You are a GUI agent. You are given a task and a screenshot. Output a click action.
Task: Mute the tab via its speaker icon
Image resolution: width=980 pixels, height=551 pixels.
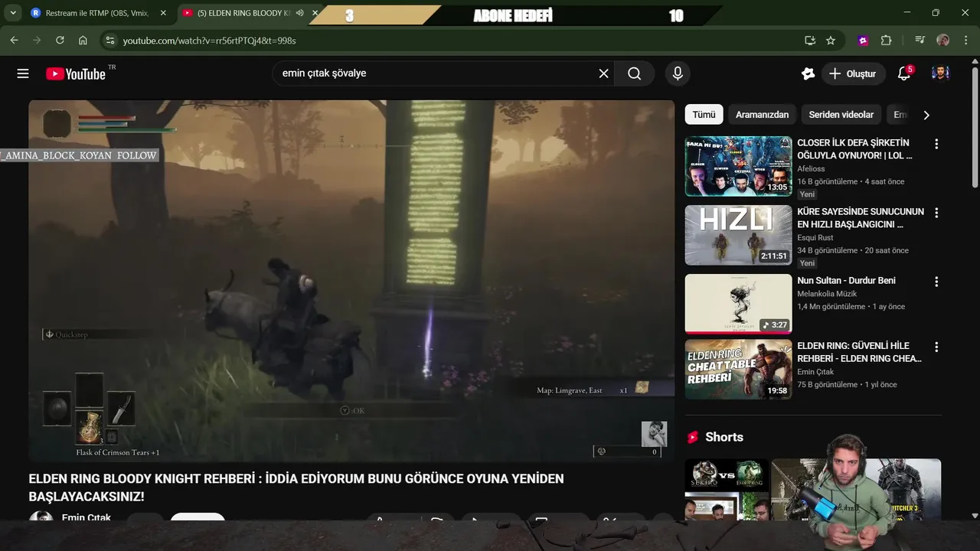pyautogui.click(x=300, y=13)
